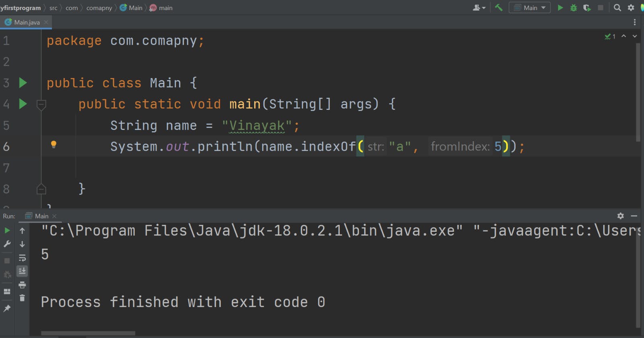
Task: Pin the Run tab with pin icon
Action: pyautogui.click(x=7, y=308)
